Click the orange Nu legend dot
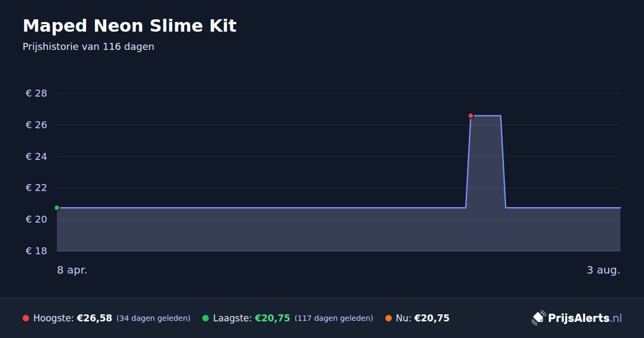The image size is (644, 338). tap(389, 318)
